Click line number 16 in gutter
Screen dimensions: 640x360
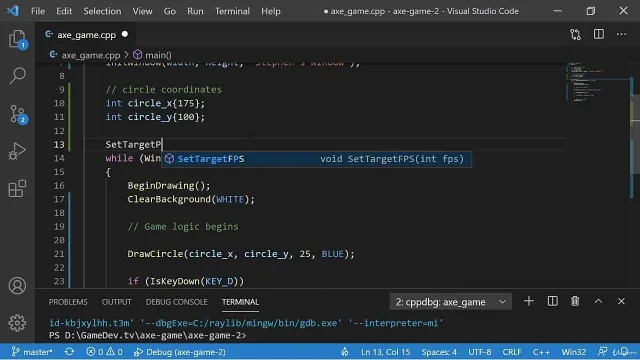pyautogui.click(x=59, y=185)
